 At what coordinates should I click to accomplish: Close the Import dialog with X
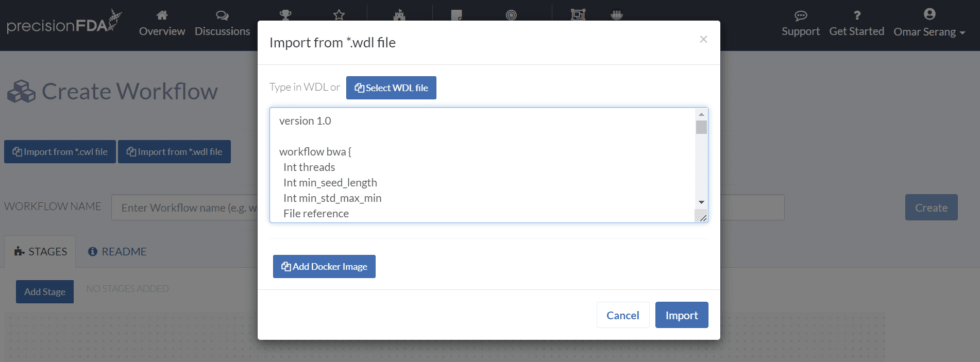click(x=703, y=39)
